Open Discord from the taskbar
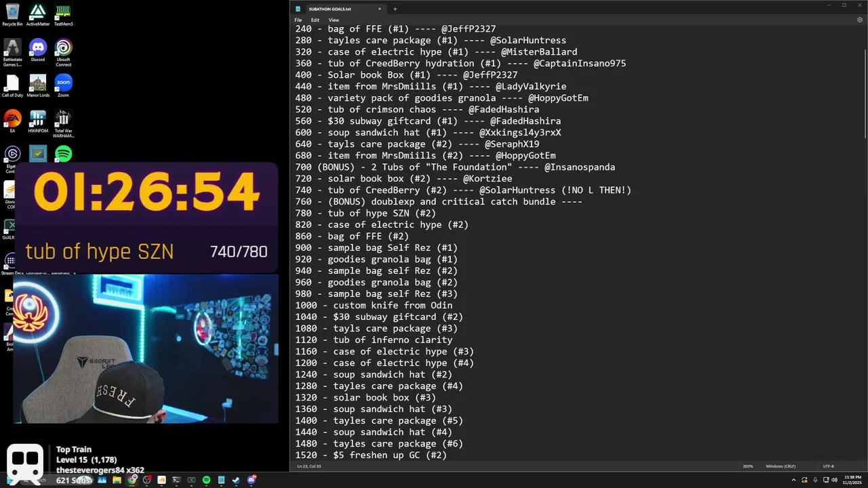The height and width of the screenshot is (488, 868). tap(252, 480)
